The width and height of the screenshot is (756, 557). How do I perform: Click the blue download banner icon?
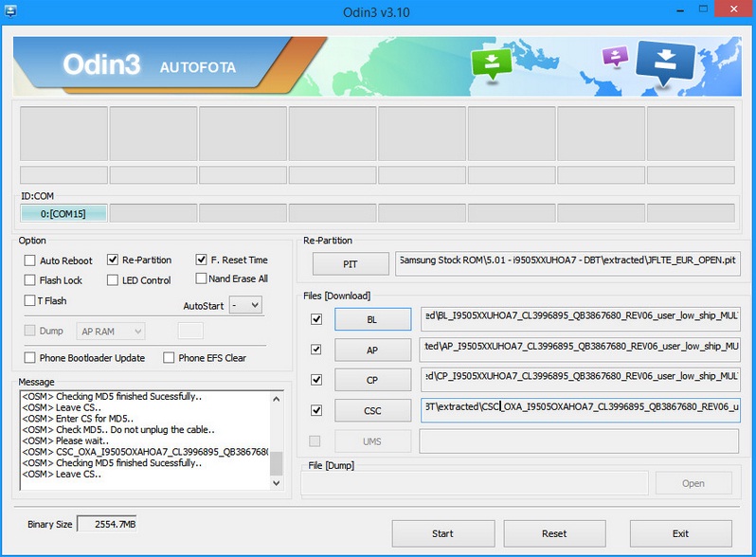665,63
